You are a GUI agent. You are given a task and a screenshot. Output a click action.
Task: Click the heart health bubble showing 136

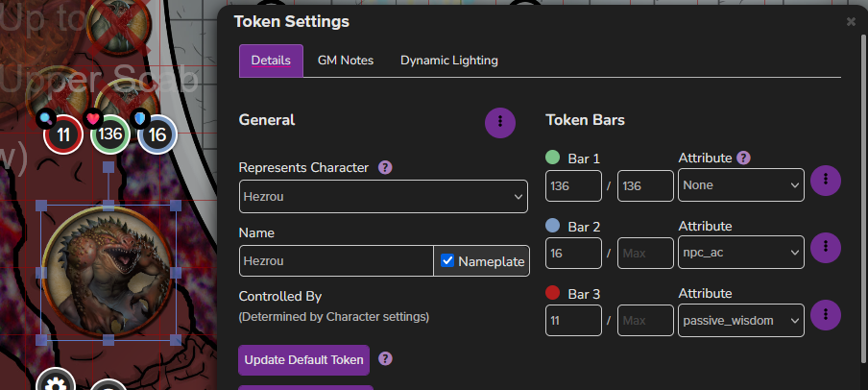(110, 134)
